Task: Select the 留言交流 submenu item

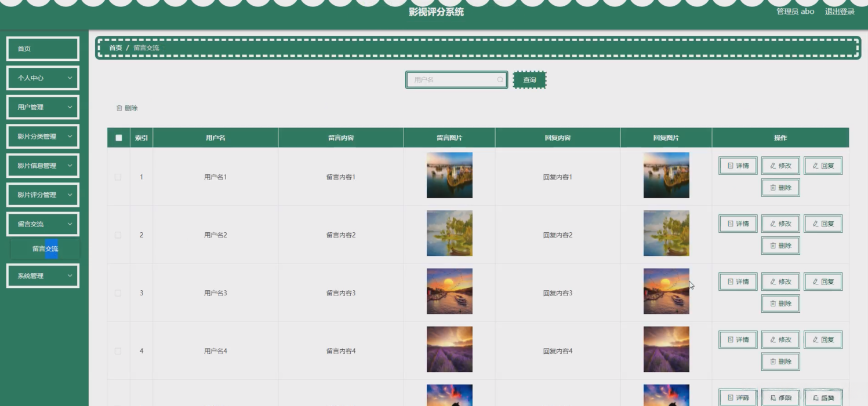Action: pyautogui.click(x=45, y=249)
